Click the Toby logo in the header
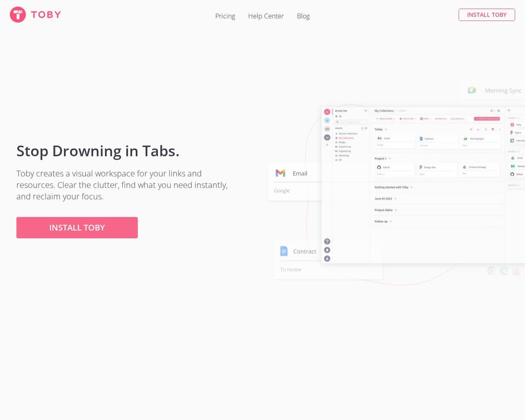Image resolution: width=525 pixels, height=420 pixels. 35,15
